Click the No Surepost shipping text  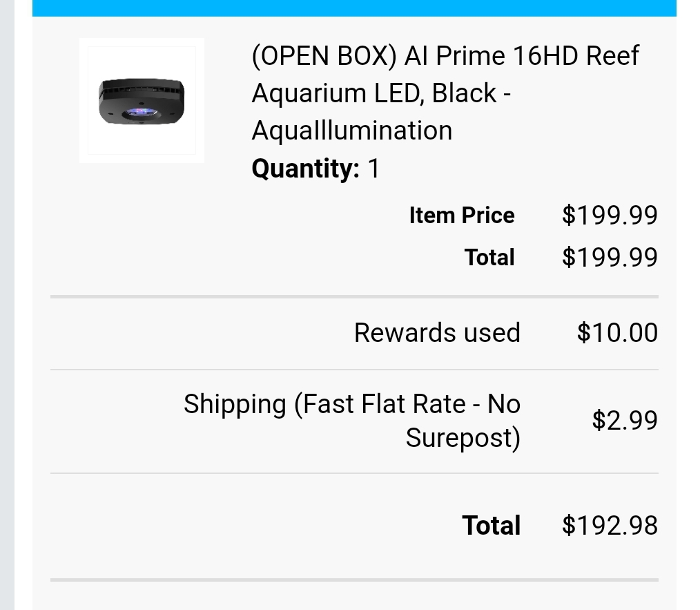tap(463, 438)
